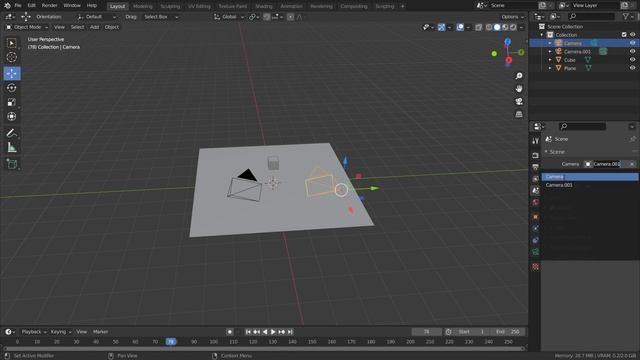Open the Object properties tab
Screen dimensions: 640x360
click(x=536, y=217)
